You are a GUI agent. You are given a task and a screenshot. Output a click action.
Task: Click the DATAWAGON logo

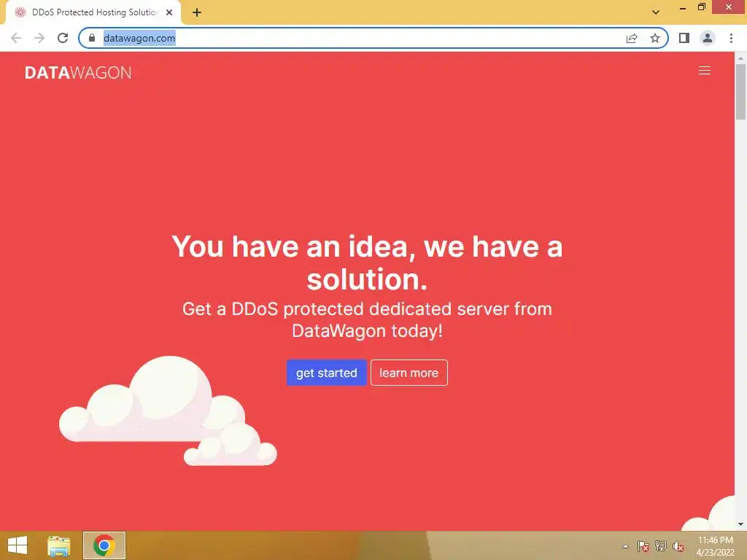point(78,72)
